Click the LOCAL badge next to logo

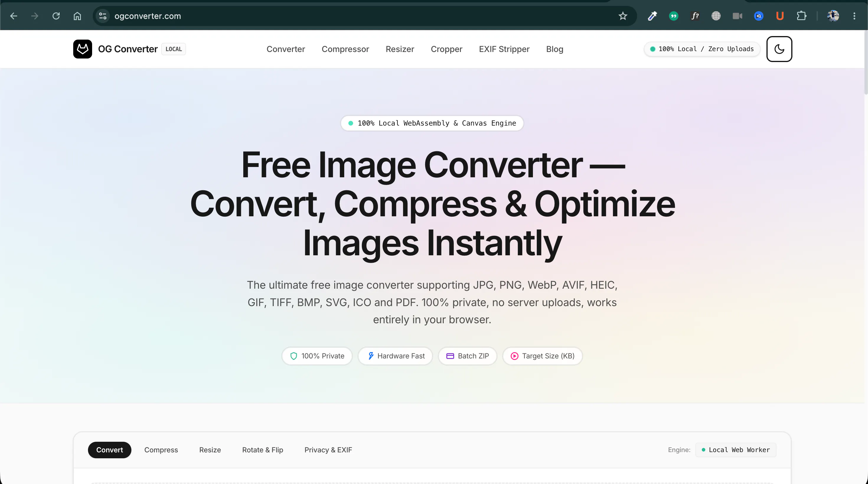174,49
